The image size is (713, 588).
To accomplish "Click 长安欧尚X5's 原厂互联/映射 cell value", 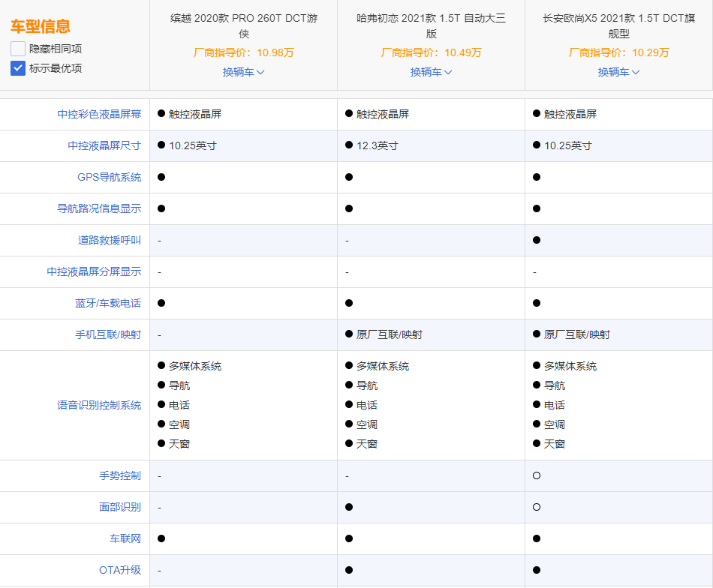I will [577, 335].
